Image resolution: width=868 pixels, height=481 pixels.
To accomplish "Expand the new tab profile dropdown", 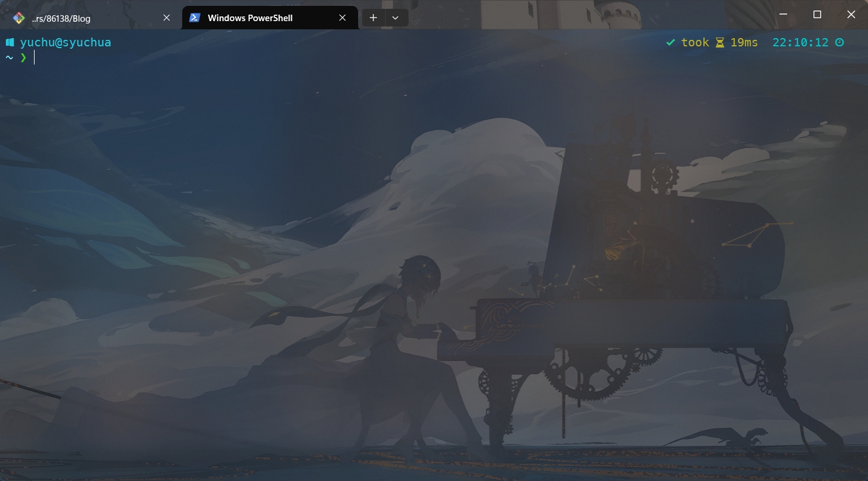I will pyautogui.click(x=396, y=18).
